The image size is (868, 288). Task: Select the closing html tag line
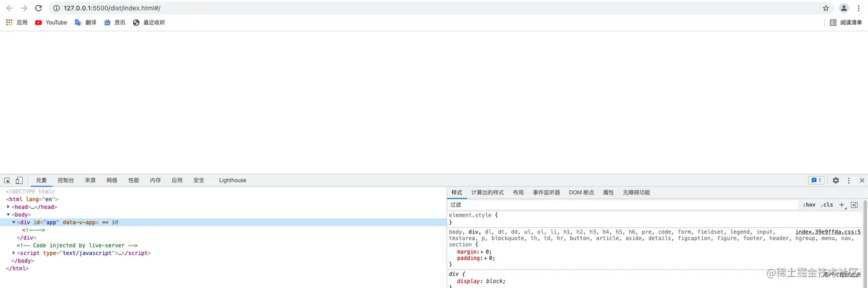point(17,268)
